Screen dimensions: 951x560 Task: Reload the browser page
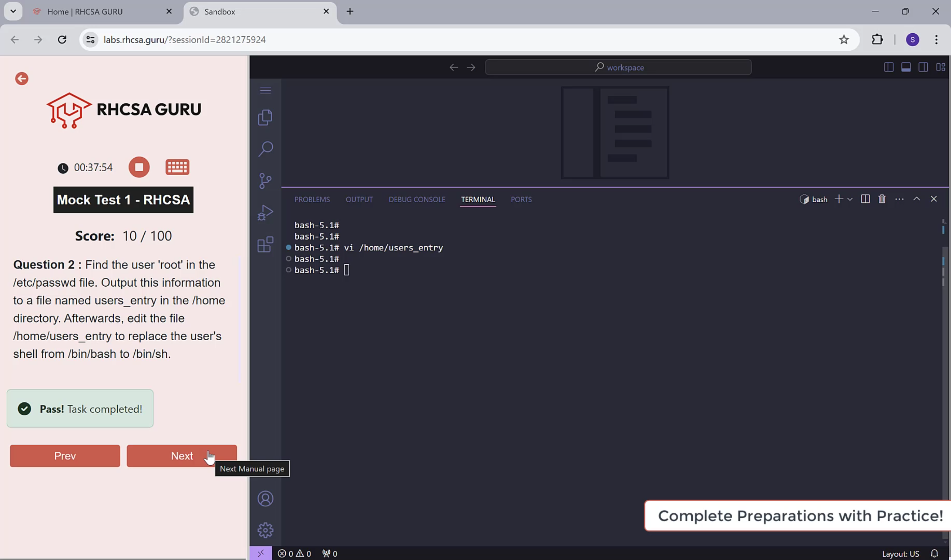(62, 40)
